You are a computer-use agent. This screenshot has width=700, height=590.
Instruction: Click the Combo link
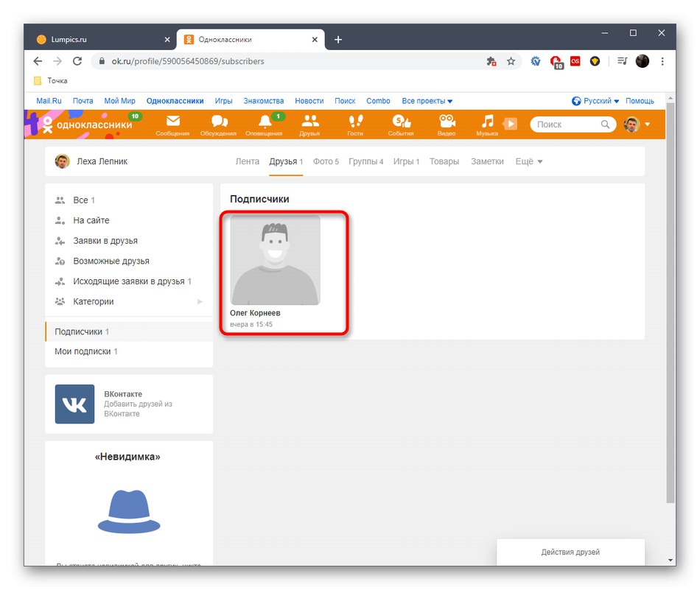pos(378,101)
